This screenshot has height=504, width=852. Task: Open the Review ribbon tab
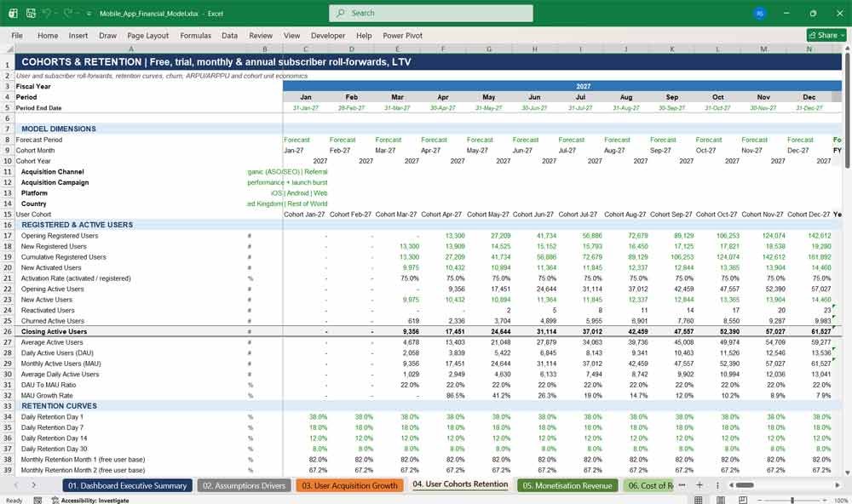tap(261, 35)
